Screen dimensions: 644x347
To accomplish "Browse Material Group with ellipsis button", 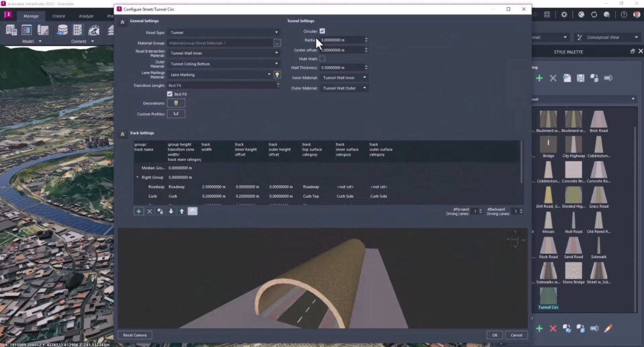I will click(277, 43).
